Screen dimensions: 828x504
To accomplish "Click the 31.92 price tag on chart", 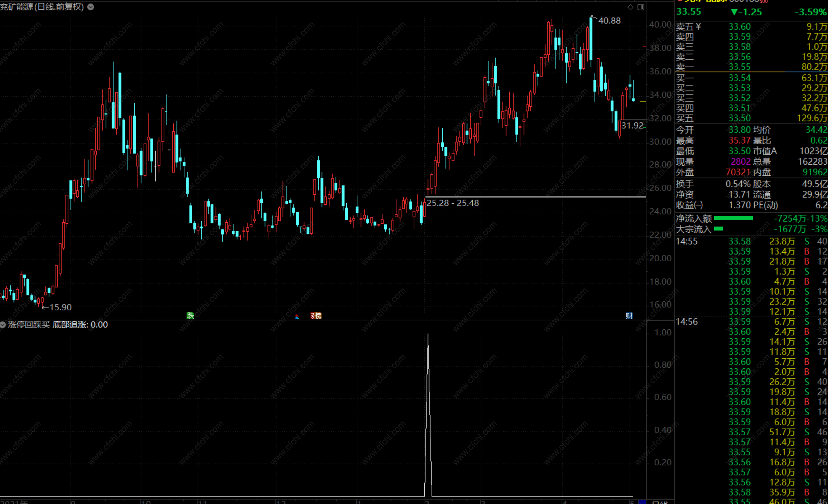I will pyautogui.click(x=632, y=125).
